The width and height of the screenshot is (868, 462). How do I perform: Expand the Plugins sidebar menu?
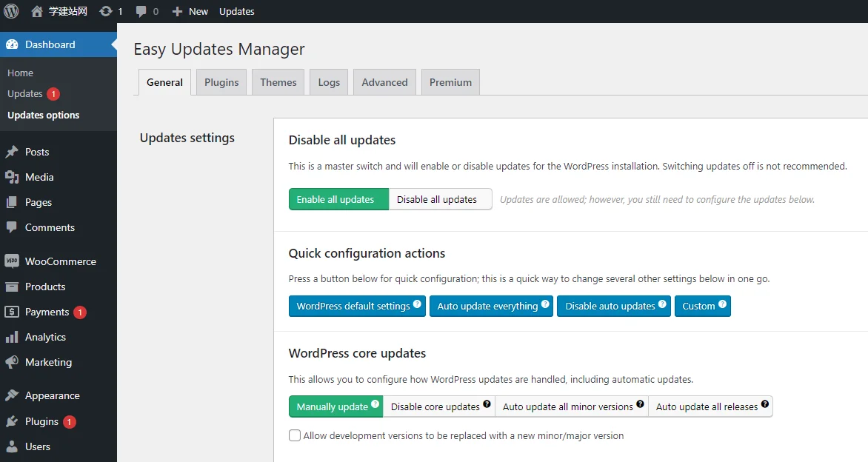coord(41,421)
